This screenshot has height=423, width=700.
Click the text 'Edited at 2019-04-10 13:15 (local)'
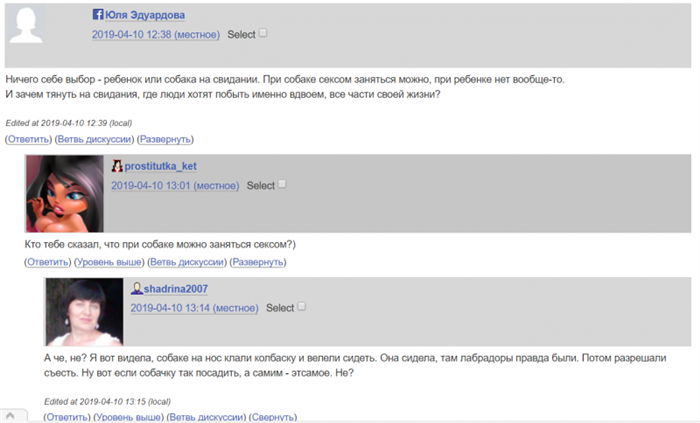click(x=107, y=402)
